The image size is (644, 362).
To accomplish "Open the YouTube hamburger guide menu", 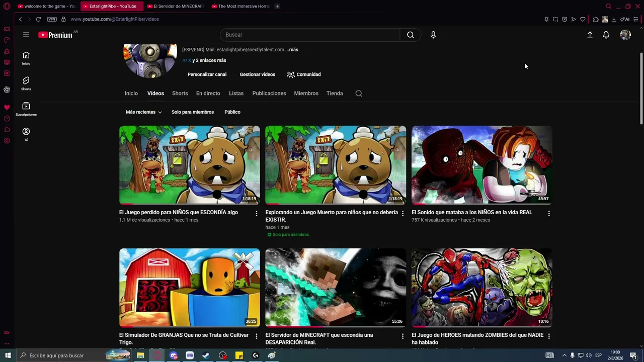I will coord(26,35).
